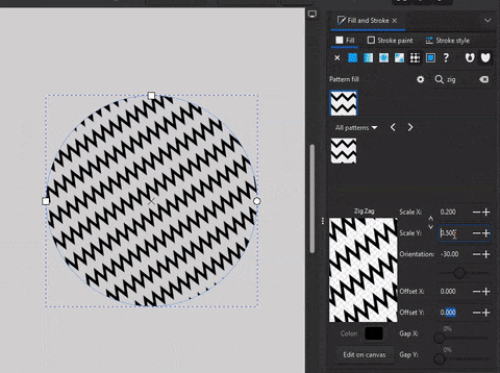Select the No paint X icon
The height and width of the screenshot is (373, 500).
click(x=337, y=58)
